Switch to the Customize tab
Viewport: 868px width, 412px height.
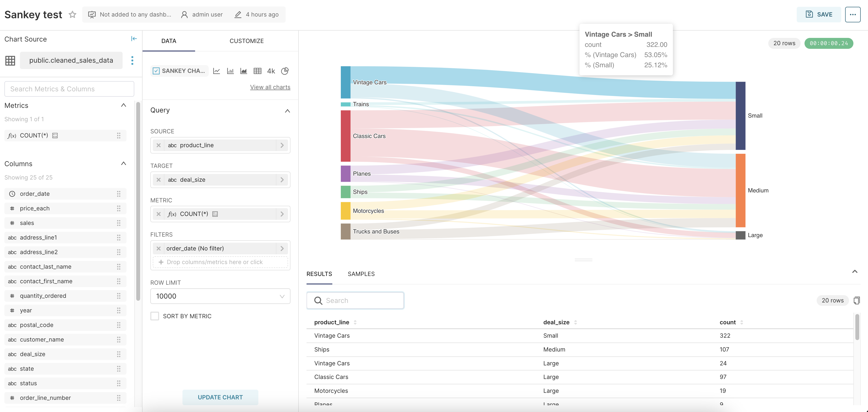pyautogui.click(x=246, y=41)
